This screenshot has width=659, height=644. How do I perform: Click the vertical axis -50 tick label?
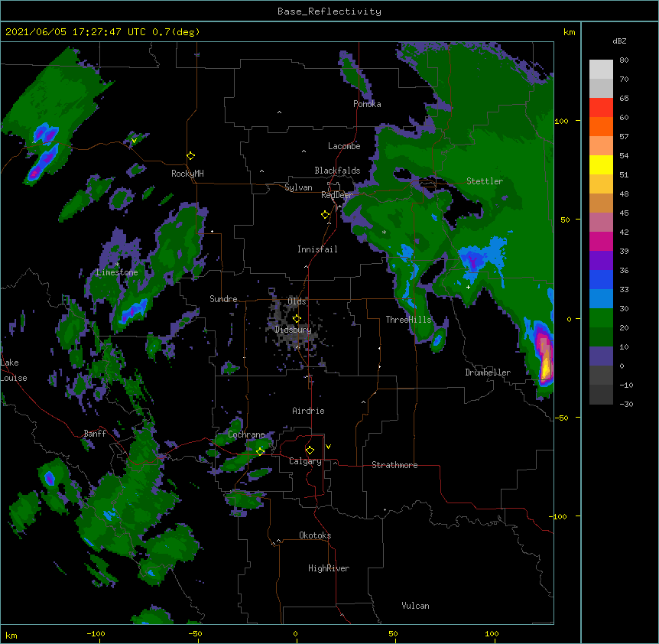[561, 418]
